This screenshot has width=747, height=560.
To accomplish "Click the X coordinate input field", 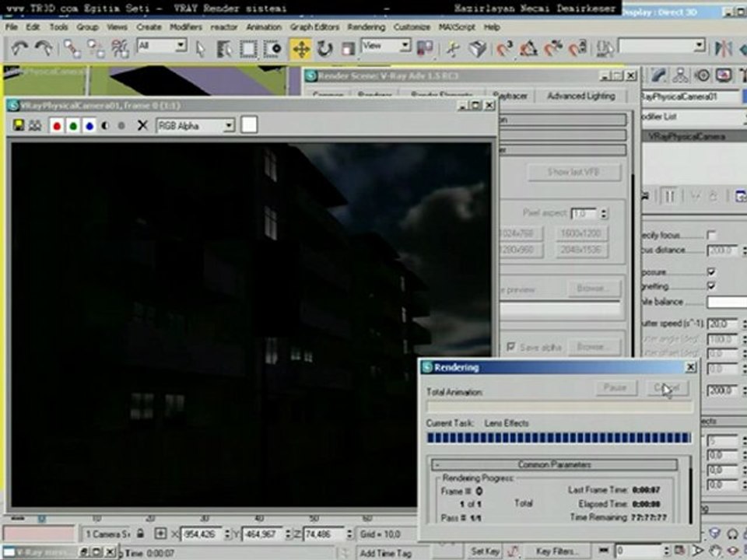I will coord(202,534).
